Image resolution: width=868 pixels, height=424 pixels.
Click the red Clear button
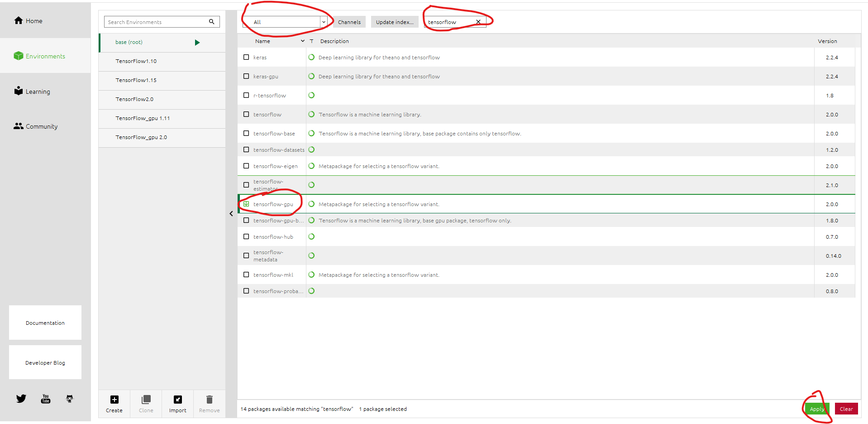(846, 409)
